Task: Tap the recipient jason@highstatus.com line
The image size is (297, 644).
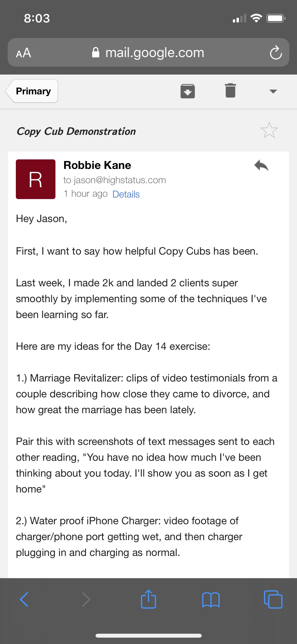Action: pyautogui.click(x=115, y=180)
